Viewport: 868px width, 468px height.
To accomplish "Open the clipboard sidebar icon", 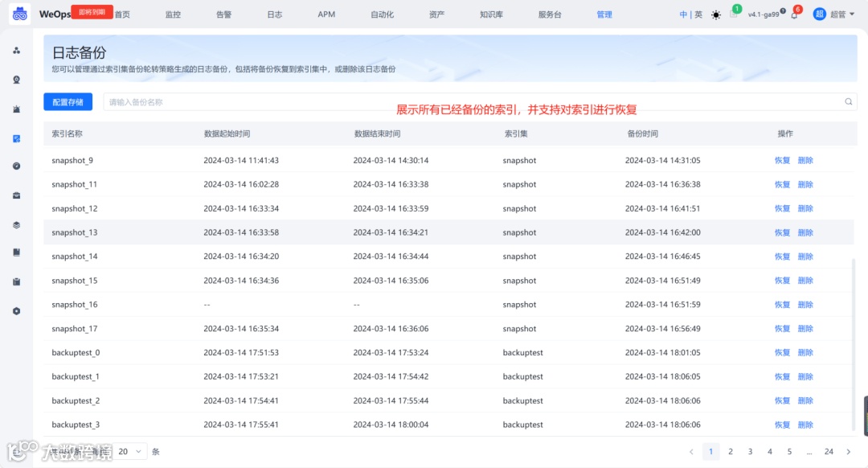I will coord(17,282).
